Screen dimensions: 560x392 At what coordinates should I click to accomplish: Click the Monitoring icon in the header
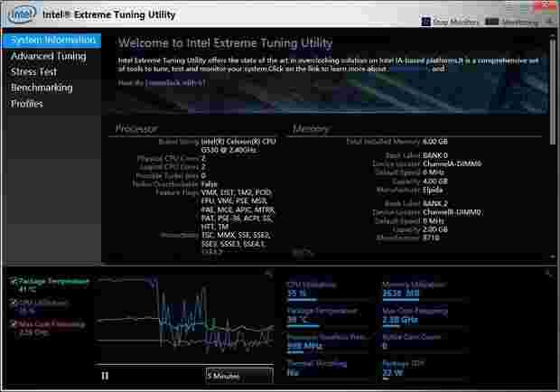(491, 23)
